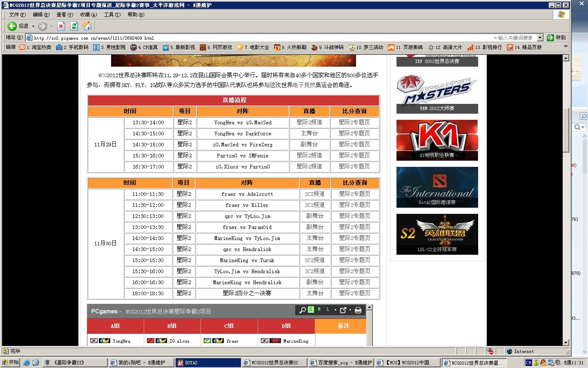Open 页游集锦 favorites link
The image size is (588, 368).
[405, 47]
